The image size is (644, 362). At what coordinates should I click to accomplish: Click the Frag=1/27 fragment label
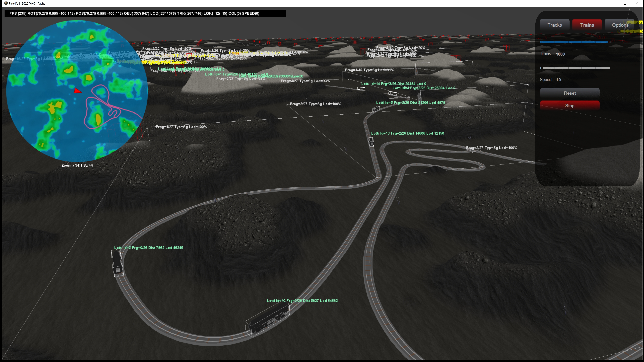tap(181, 127)
